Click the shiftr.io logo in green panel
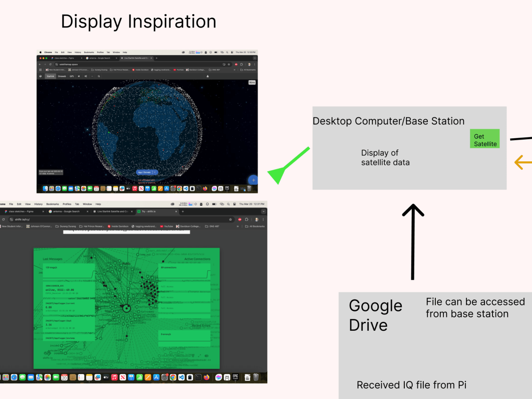This screenshot has height=399, width=532. (x=47, y=353)
